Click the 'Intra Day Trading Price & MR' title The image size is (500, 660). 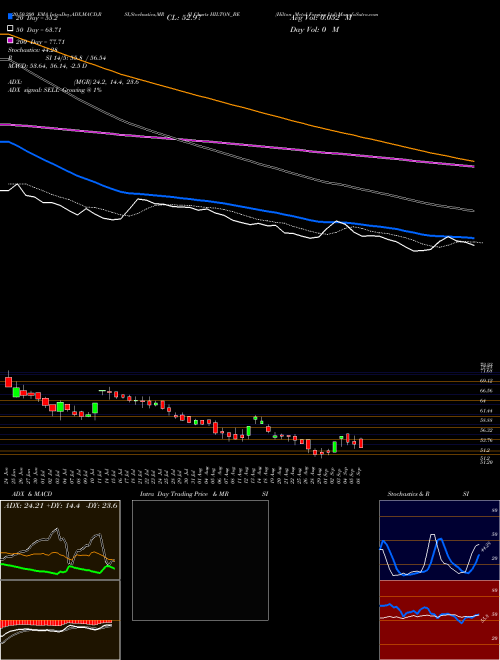coord(184,494)
